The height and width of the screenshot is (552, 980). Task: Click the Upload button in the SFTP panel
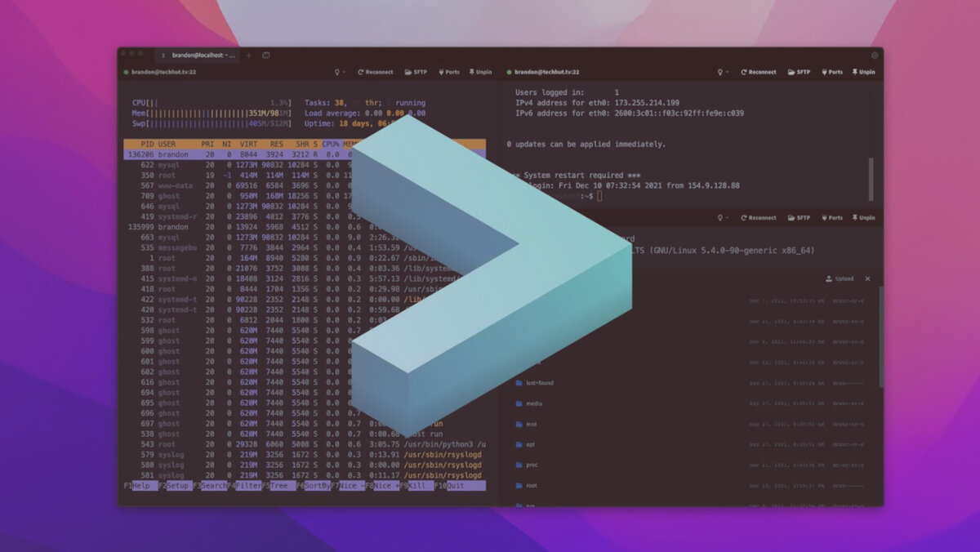(840, 278)
